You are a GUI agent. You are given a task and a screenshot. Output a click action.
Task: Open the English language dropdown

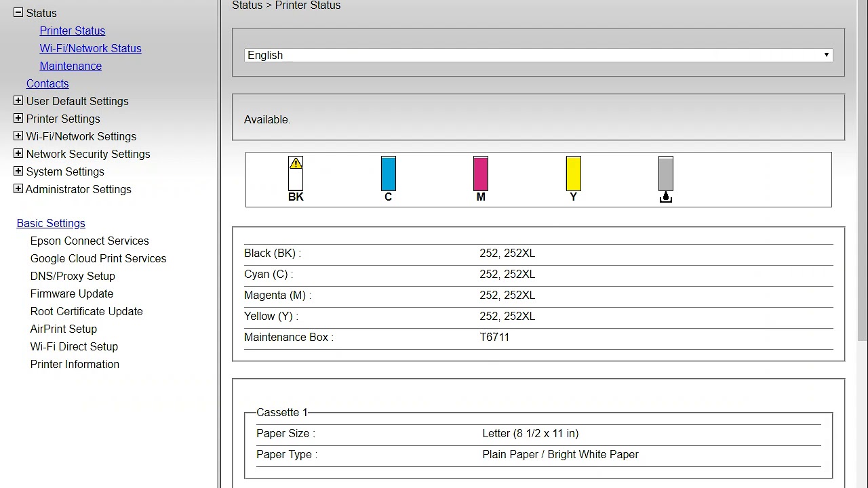click(538, 55)
